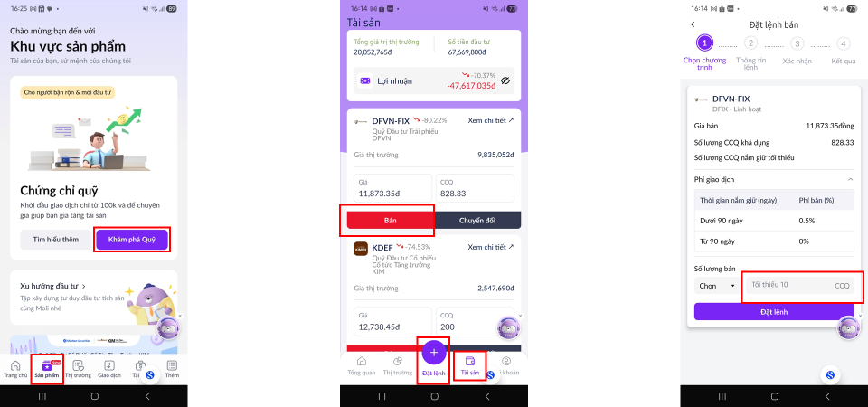Screen dimensions: 868x407
Task: Focus the Tối thiểu 10 CCQ field
Action: tap(798, 285)
